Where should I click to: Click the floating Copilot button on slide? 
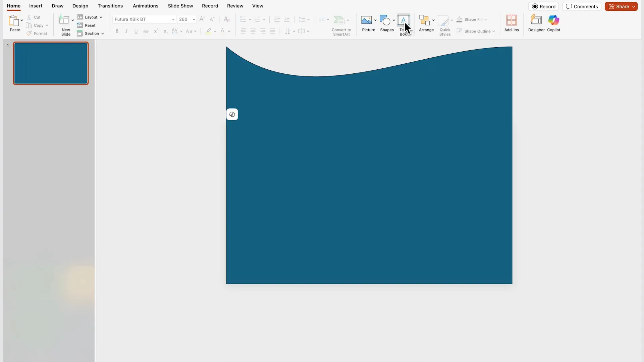pyautogui.click(x=232, y=114)
